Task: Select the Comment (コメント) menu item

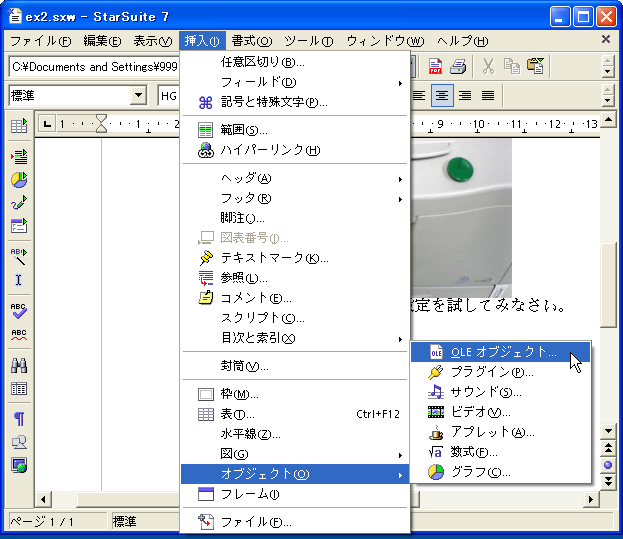Action: (295, 298)
